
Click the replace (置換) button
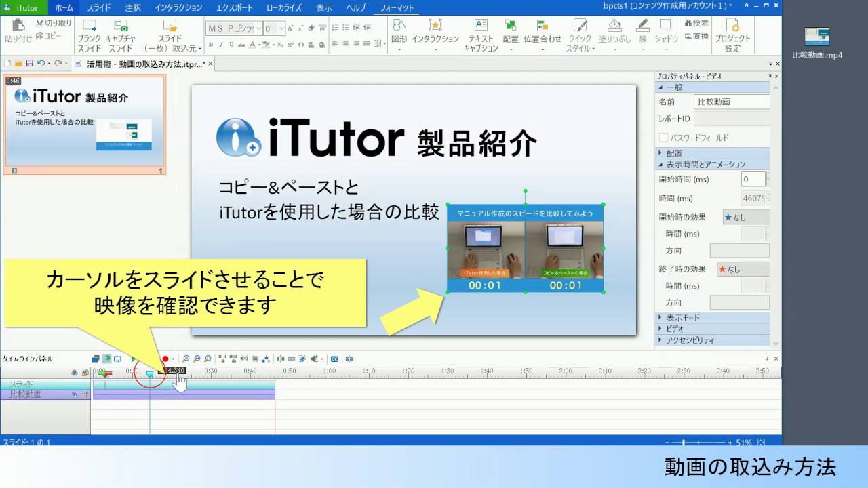click(x=696, y=36)
